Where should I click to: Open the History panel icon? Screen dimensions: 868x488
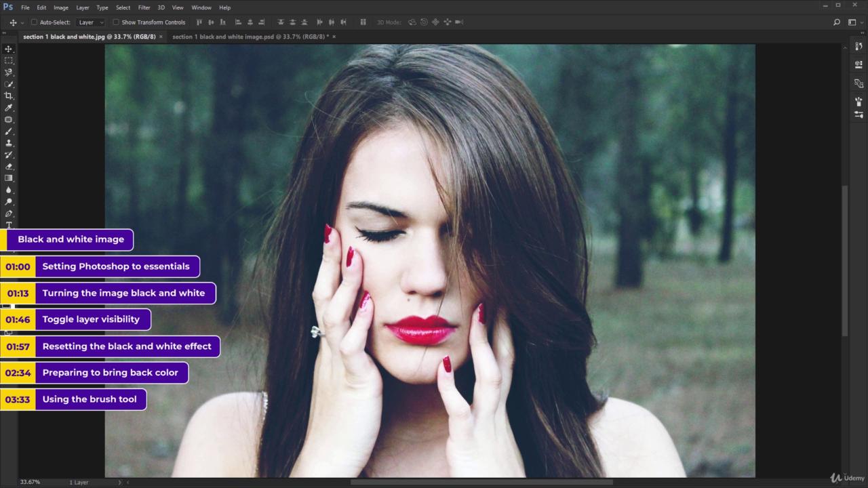(x=859, y=47)
